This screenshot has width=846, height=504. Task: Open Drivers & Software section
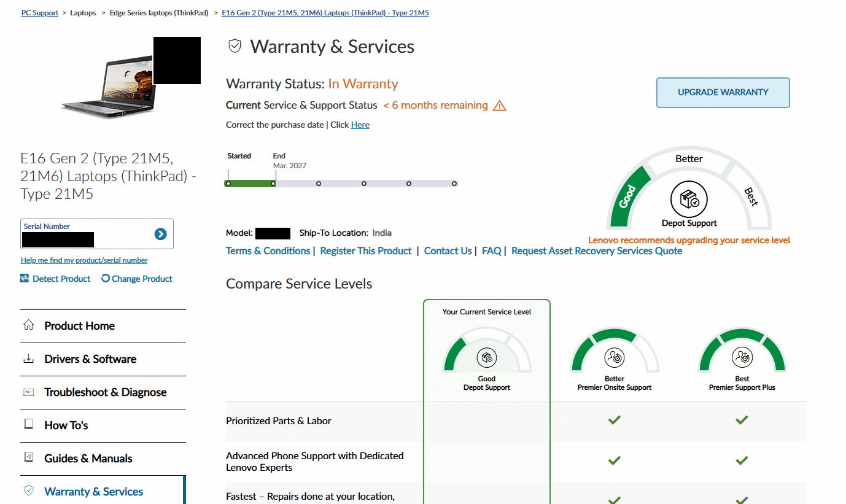[x=103, y=359]
